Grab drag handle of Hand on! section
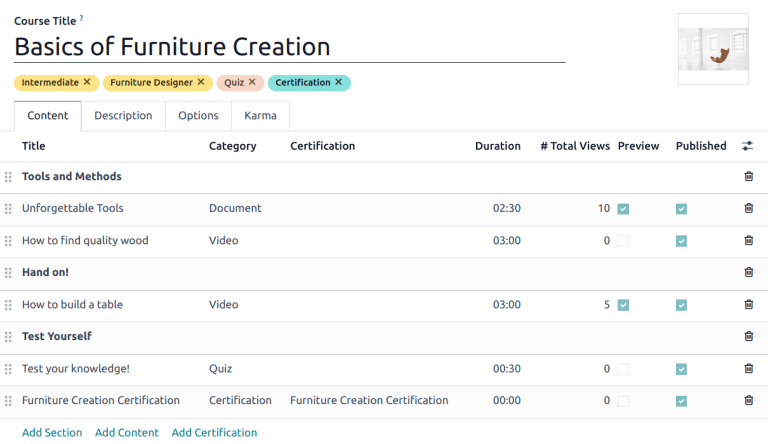Viewport: 768px width, 444px height. coord(8,273)
